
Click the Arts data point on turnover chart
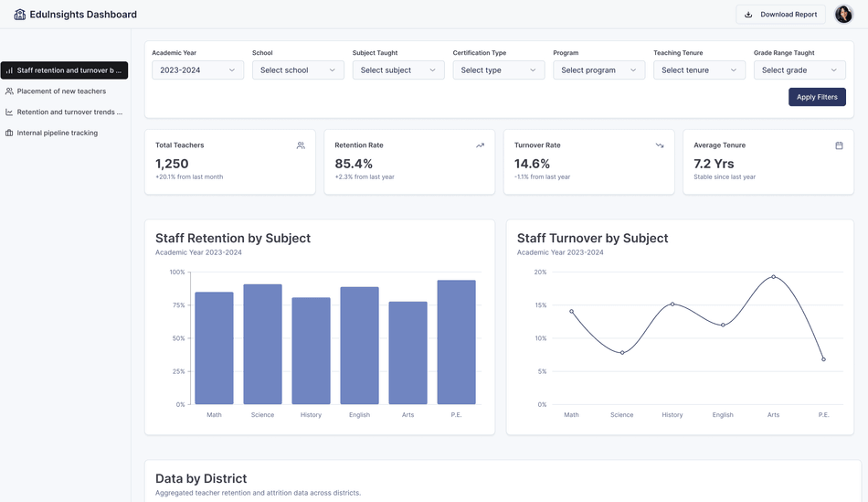coord(773,277)
